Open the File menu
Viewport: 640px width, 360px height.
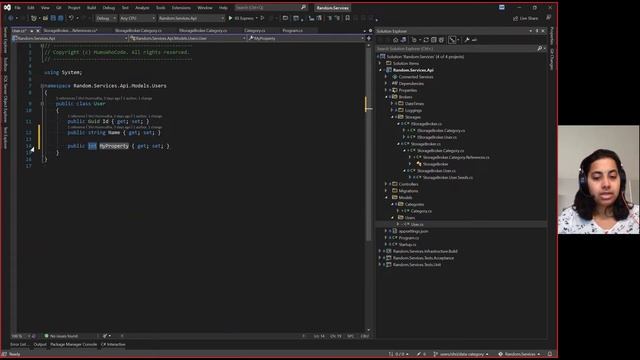pyautogui.click(x=17, y=8)
